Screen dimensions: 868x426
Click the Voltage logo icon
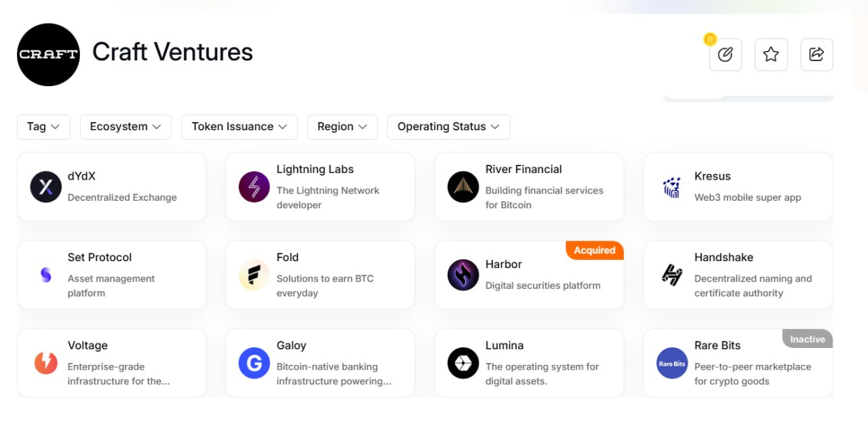pyautogui.click(x=46, y=363)
